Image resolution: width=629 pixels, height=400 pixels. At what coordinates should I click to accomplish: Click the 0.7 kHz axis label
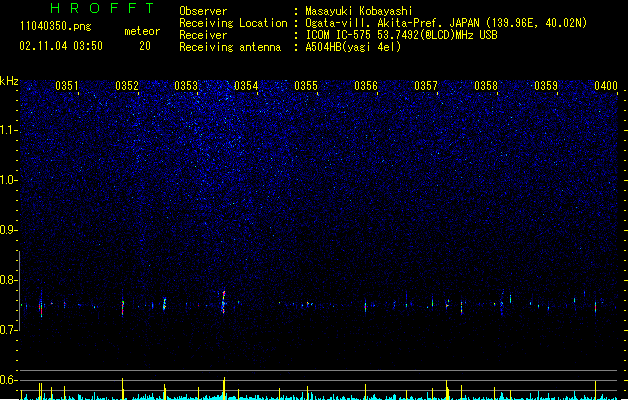point(8,330)
